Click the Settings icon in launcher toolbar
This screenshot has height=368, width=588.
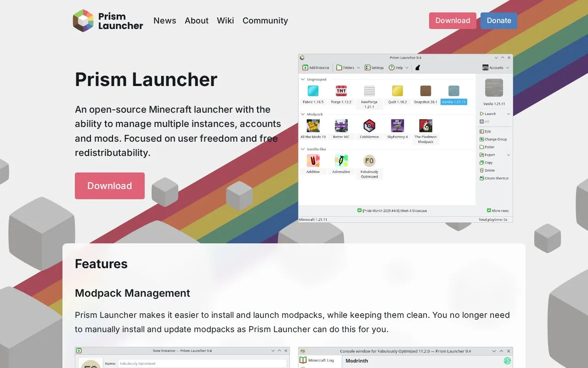367,68
